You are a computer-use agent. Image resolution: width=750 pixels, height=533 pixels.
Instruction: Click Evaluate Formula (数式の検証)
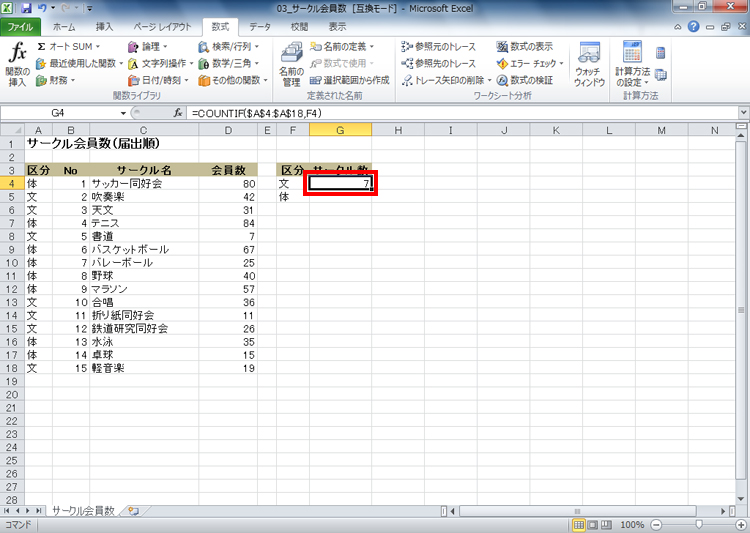525,80
